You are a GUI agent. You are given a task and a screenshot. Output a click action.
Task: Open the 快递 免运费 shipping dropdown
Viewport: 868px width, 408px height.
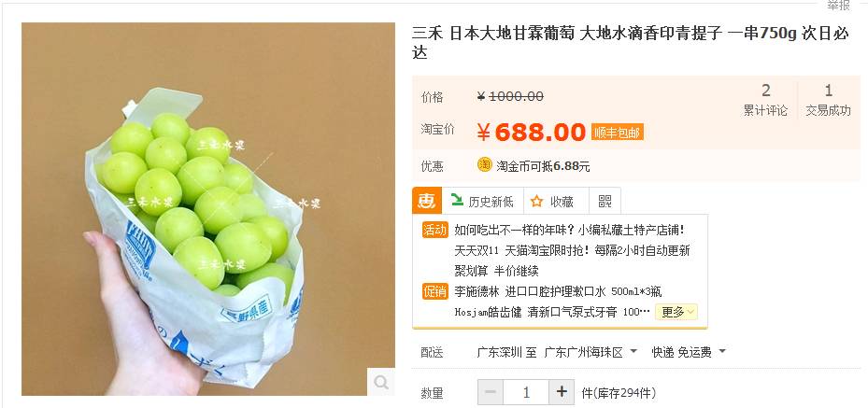(x=688, y=352)
